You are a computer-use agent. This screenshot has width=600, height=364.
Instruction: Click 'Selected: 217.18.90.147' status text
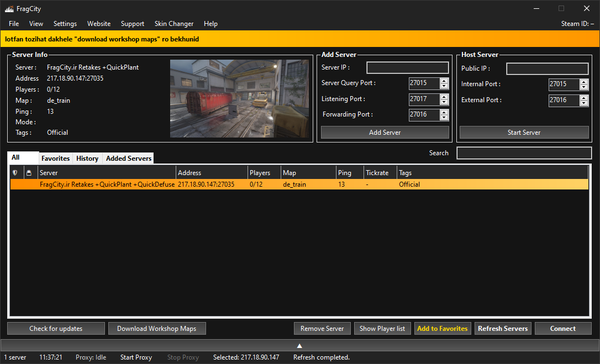246,357
